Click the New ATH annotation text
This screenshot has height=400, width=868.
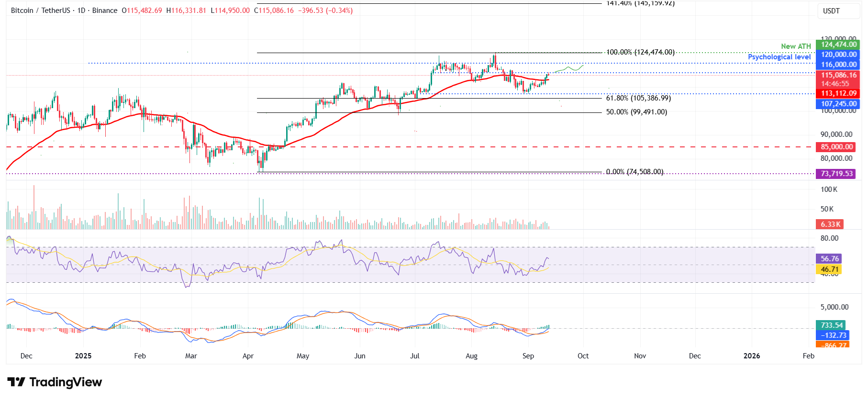[x=796, y=46]
